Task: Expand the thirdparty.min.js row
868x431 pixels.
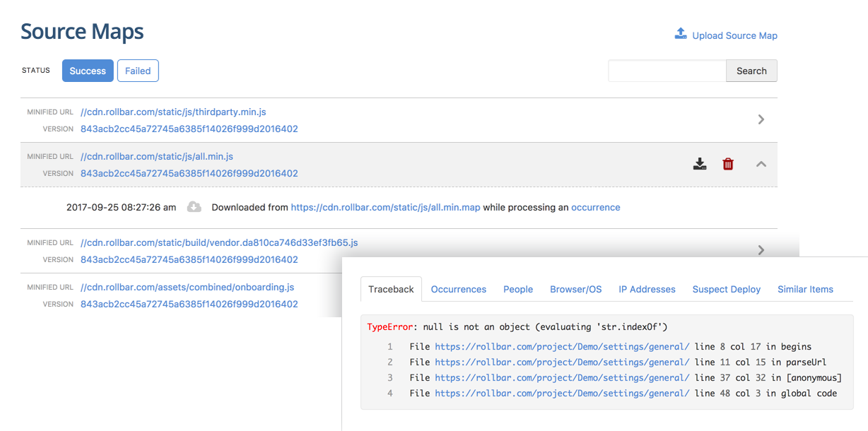Action: 761,119
